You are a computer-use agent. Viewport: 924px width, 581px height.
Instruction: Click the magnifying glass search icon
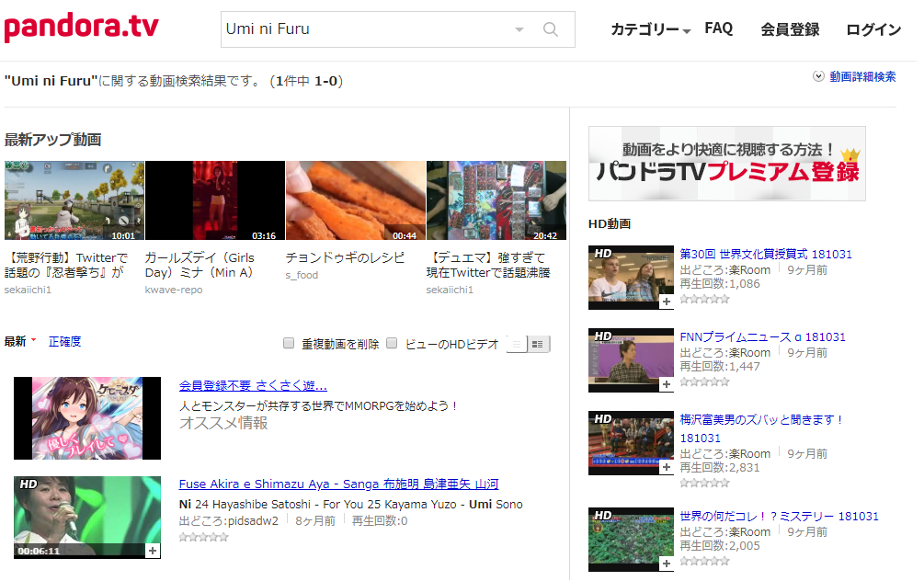click(x=551, y=29)
